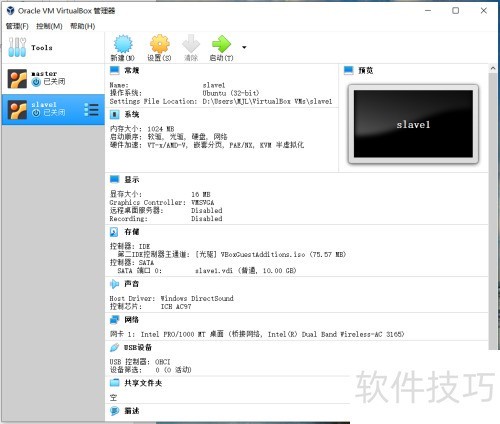
Task: Click the master VM OS icon
Action: (17, 79)
